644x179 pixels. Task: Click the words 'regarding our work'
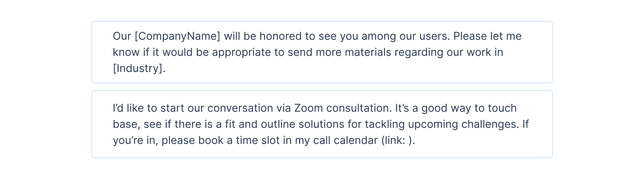tap(443, 52)
